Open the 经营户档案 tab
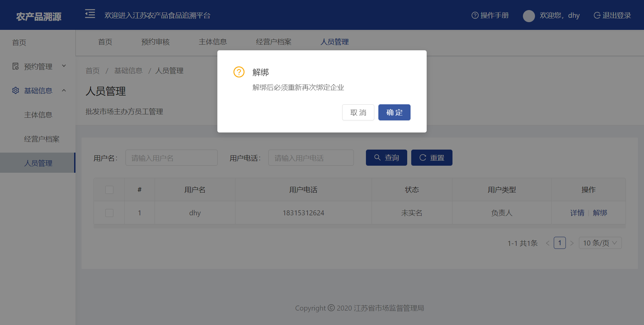 (273, 42)
